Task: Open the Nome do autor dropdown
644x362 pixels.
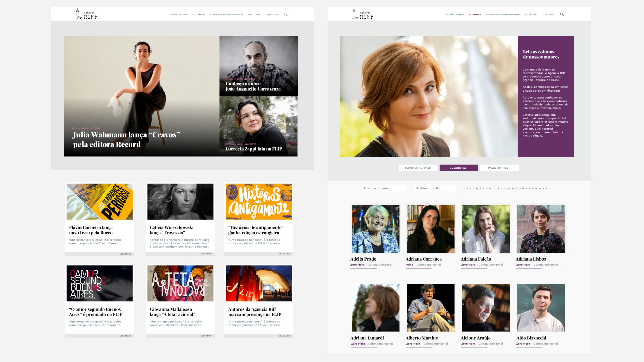Action: [383, 188]
